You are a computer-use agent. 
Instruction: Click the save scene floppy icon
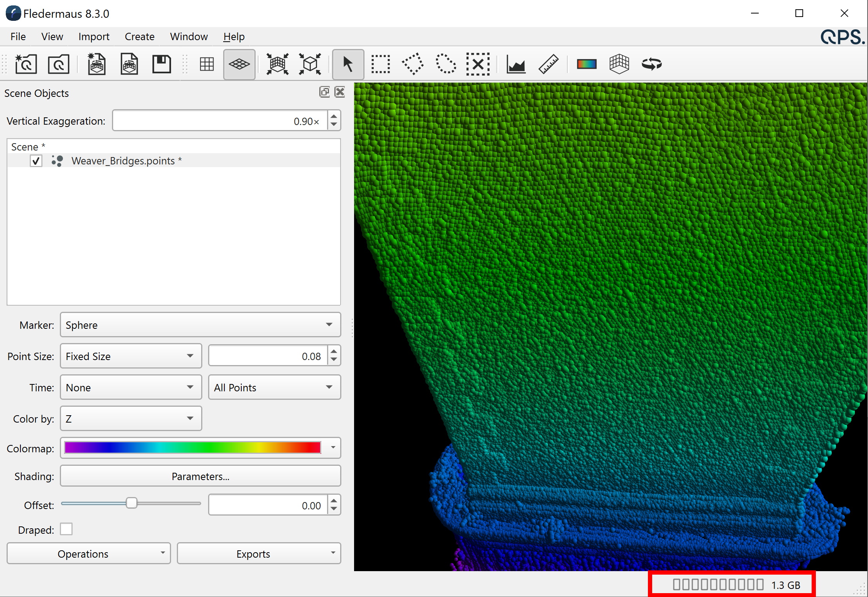point(161,64)
